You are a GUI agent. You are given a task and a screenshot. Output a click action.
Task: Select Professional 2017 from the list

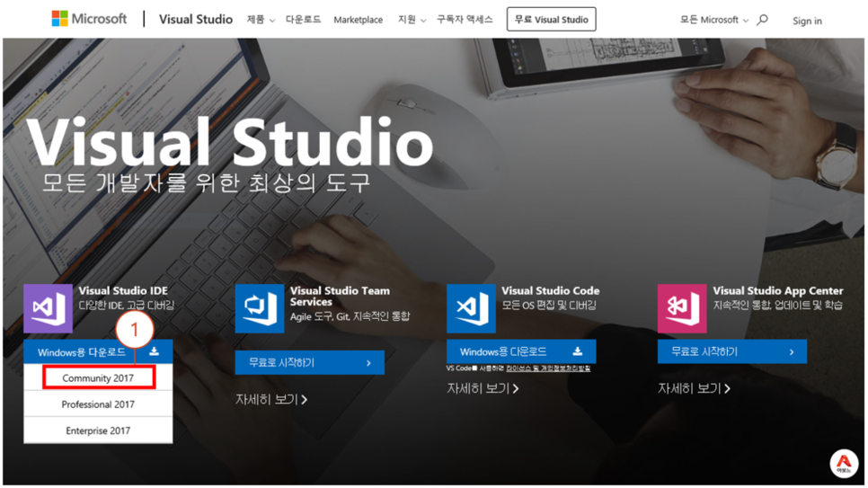[x=98, y=404]
